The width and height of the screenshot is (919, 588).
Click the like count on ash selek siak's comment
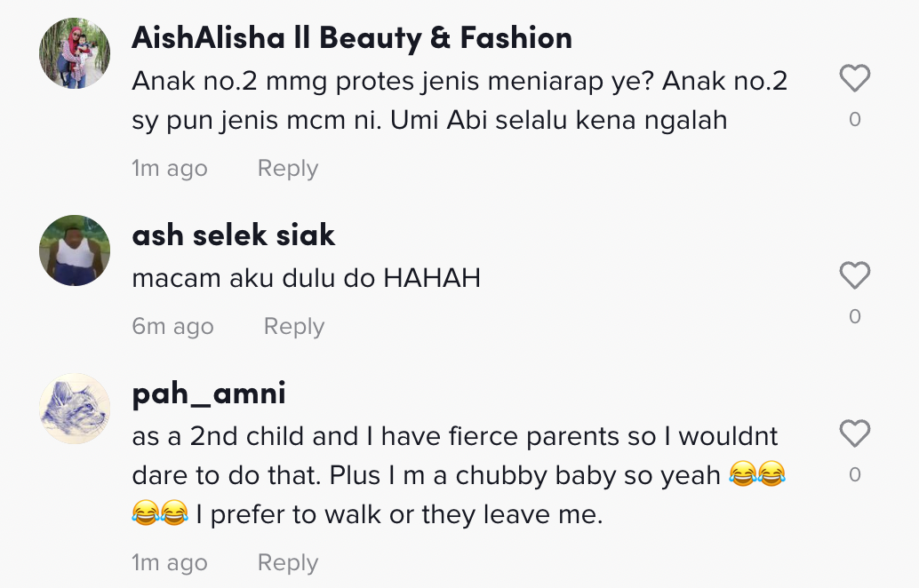[854, 316]
